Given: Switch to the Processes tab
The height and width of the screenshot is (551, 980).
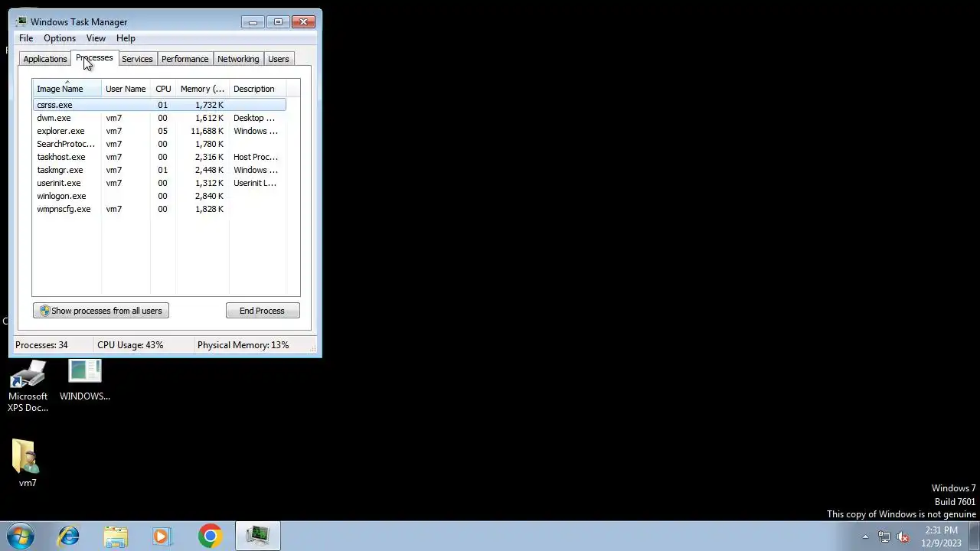Looking at the screenshot, I should (x=94, y=58).
